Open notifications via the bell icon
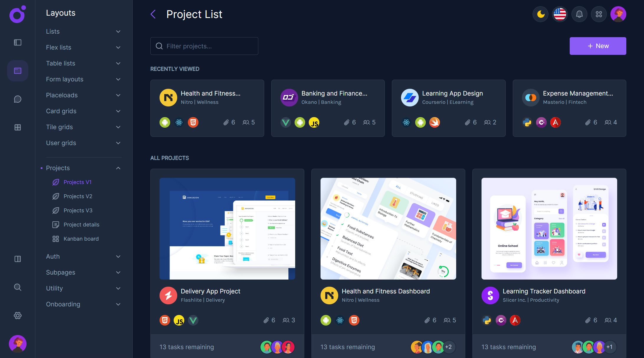The width and height of the screenshot is (644, 358). (x=579, y=14)
